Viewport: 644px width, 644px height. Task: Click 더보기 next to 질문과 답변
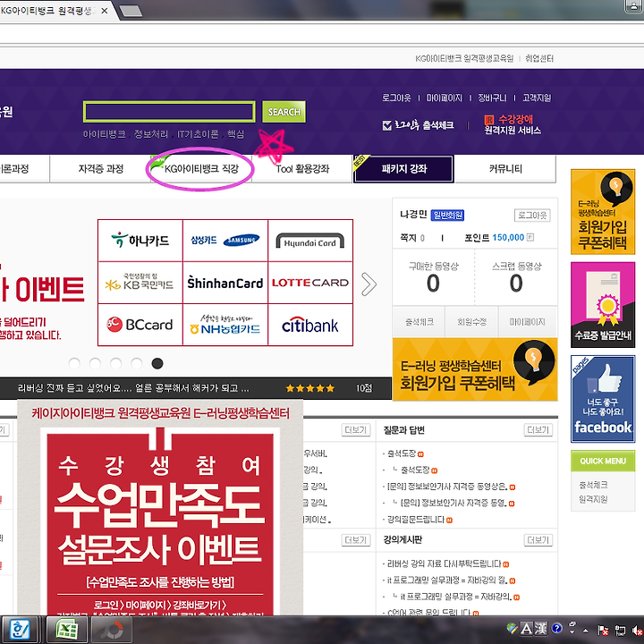[538, 430]
